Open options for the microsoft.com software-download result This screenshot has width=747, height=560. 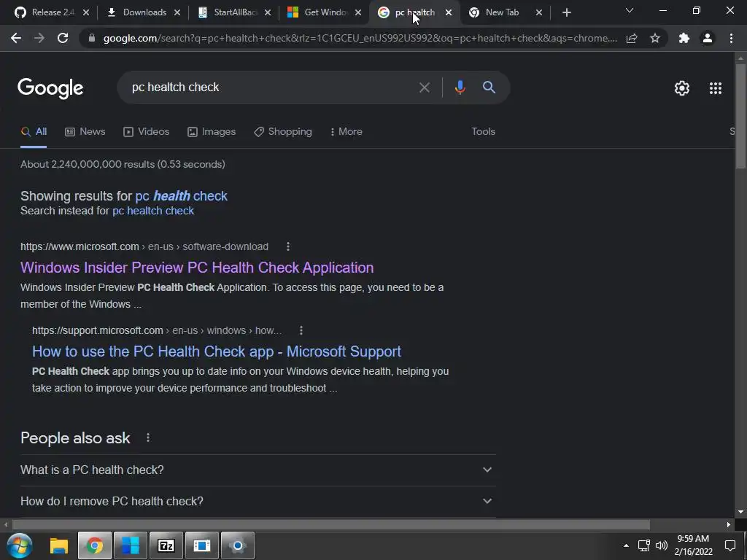tap(287, 246)
